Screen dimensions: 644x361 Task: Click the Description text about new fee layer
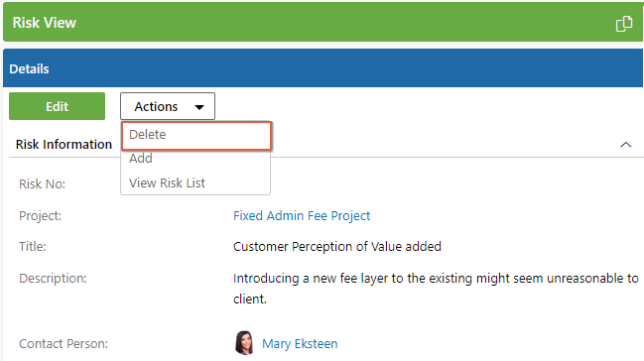pyautogui.click(x=436, y=289)
